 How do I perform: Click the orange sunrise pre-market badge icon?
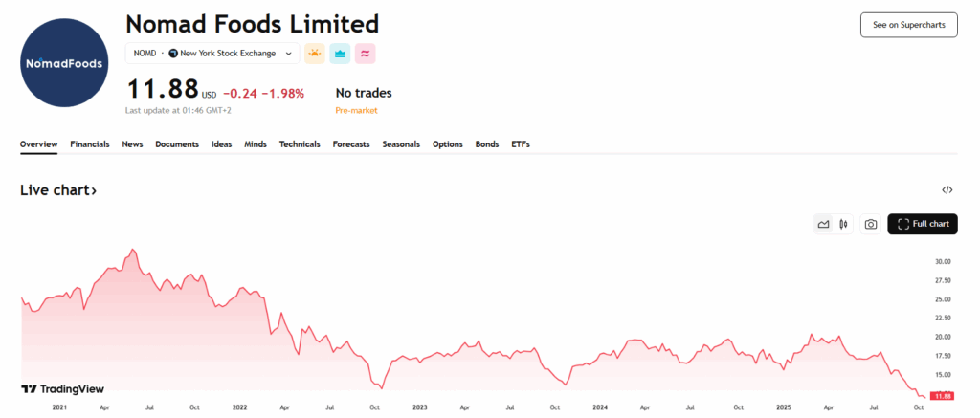click(315, 54)
